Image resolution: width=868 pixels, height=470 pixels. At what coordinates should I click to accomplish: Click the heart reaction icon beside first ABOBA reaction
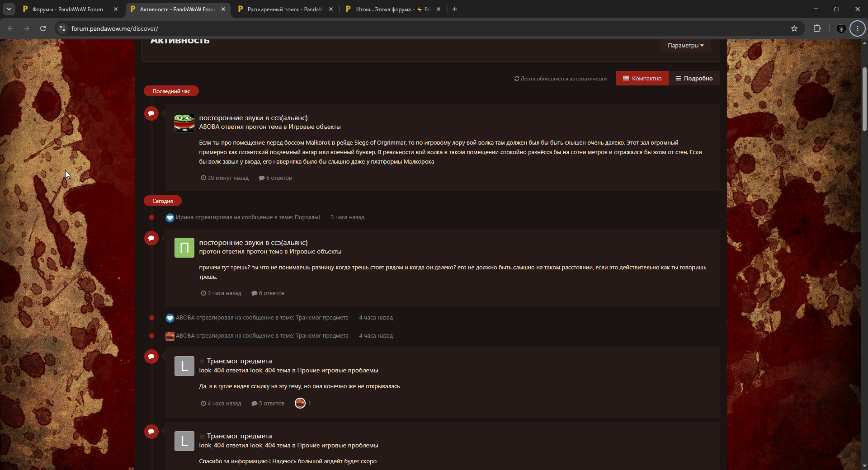[x=170, y=318]
